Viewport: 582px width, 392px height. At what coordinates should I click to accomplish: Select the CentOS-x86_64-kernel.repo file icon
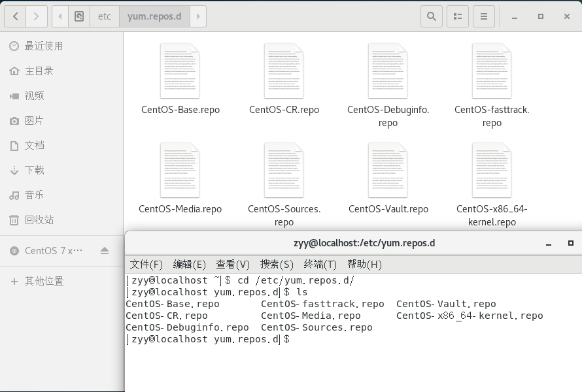tap(492, 171)
